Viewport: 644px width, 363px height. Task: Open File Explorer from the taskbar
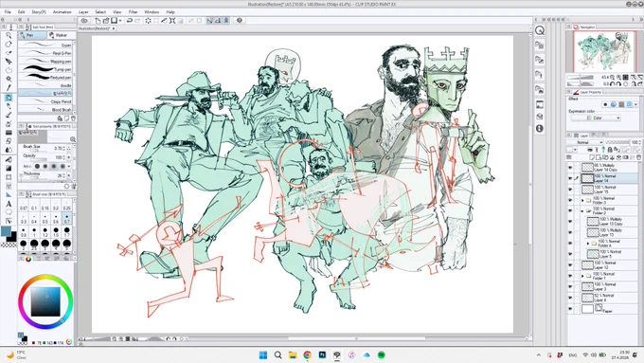coord(293,355)
